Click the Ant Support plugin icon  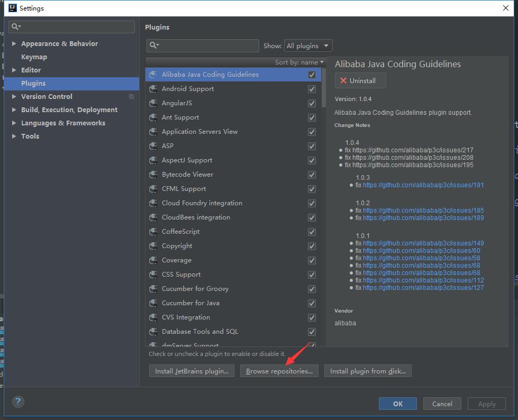153,117
